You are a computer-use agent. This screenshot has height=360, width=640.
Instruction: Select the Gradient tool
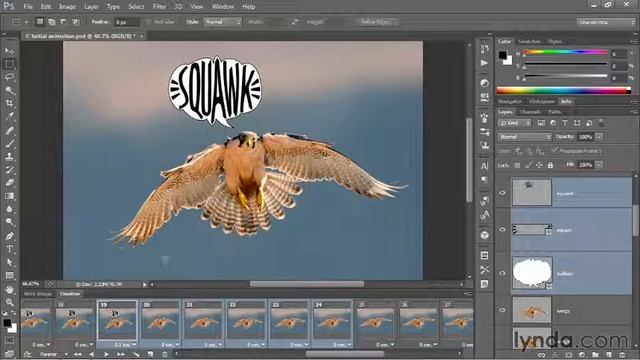(x=9, y=196)
